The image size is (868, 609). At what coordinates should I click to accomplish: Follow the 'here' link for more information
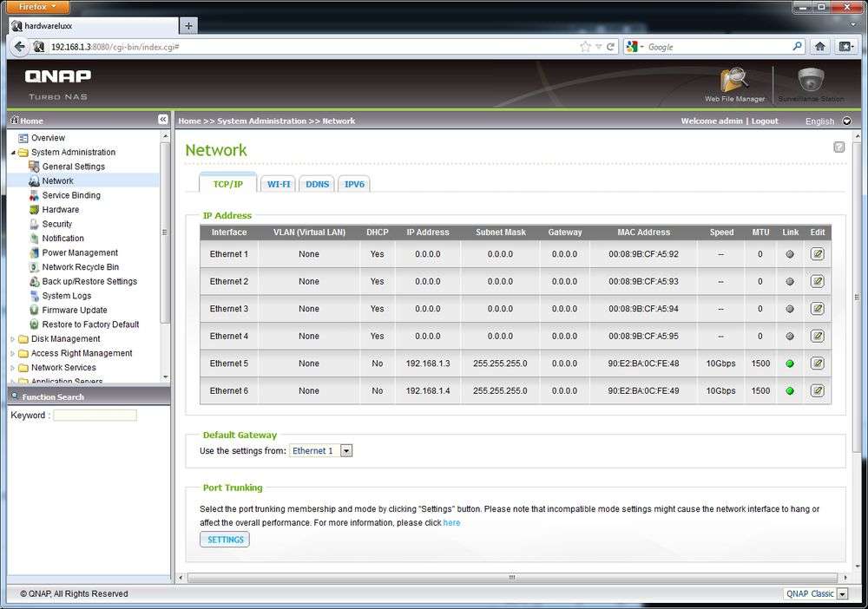click(451, 523)
